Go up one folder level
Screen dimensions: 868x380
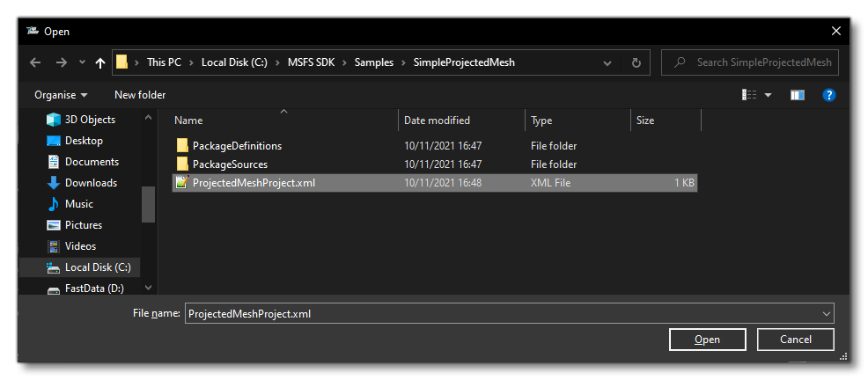100,63
